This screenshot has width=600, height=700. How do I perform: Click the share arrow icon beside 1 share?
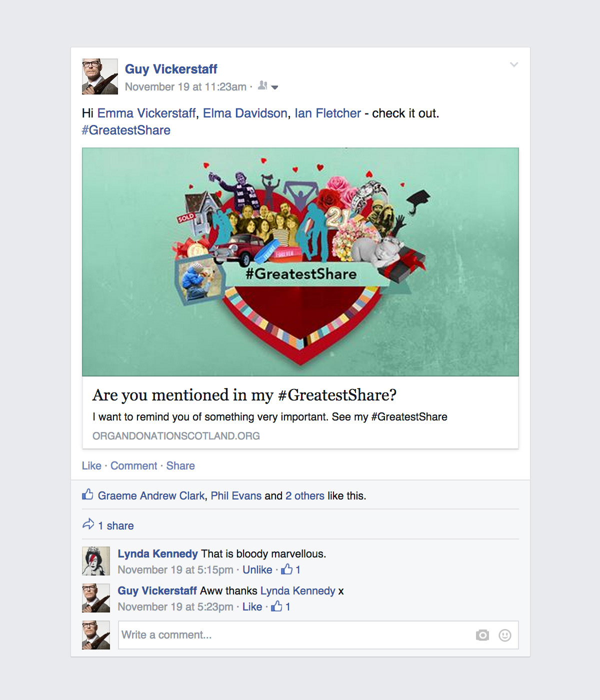click(x=88, y=524)
